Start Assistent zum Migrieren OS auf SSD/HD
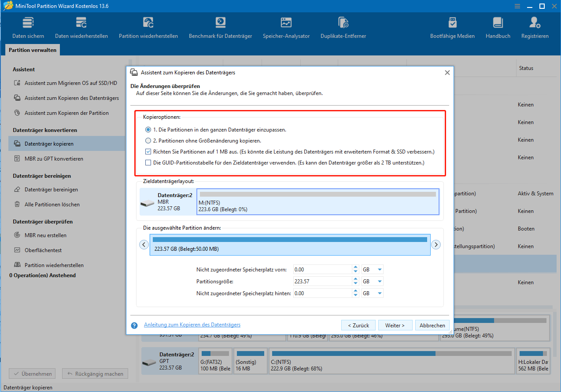Image resolution: width=561 pixels, height=392 pixels. coord(66,83)
